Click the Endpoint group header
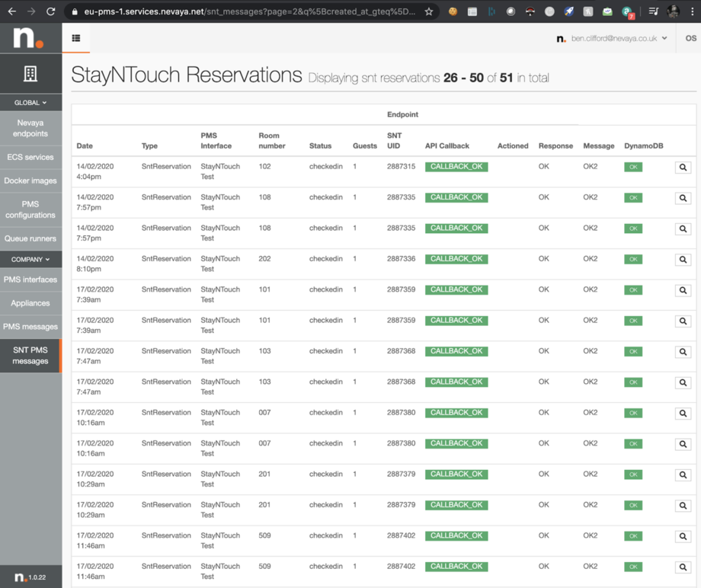701x588 pixels. click(402, 114)
